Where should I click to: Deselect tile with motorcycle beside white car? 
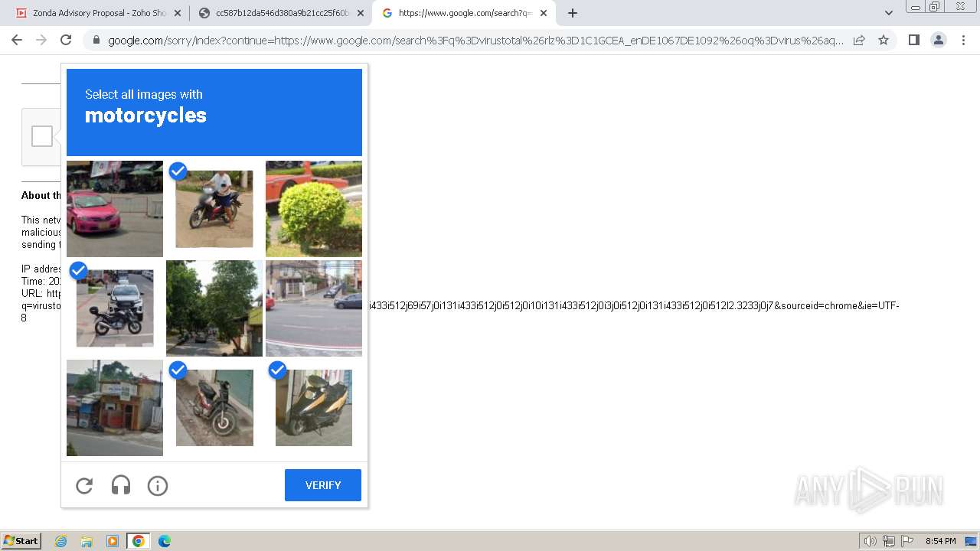pos(115,308)
